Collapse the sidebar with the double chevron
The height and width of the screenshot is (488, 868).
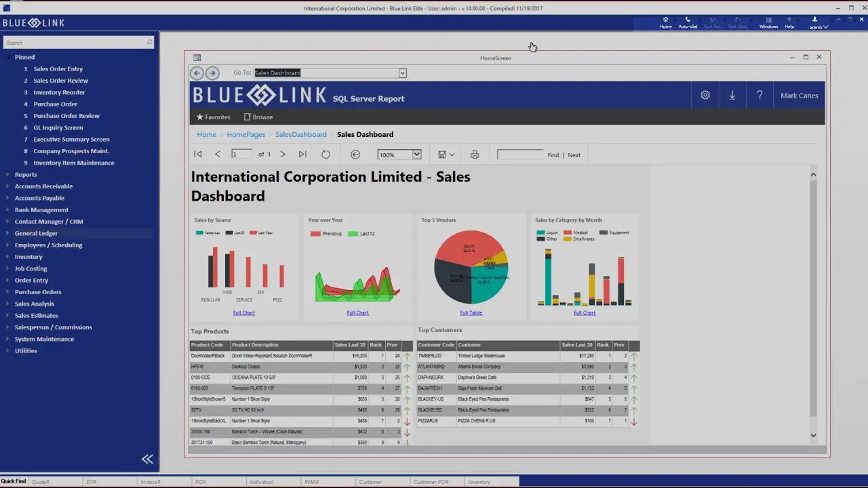pos(147,459)
